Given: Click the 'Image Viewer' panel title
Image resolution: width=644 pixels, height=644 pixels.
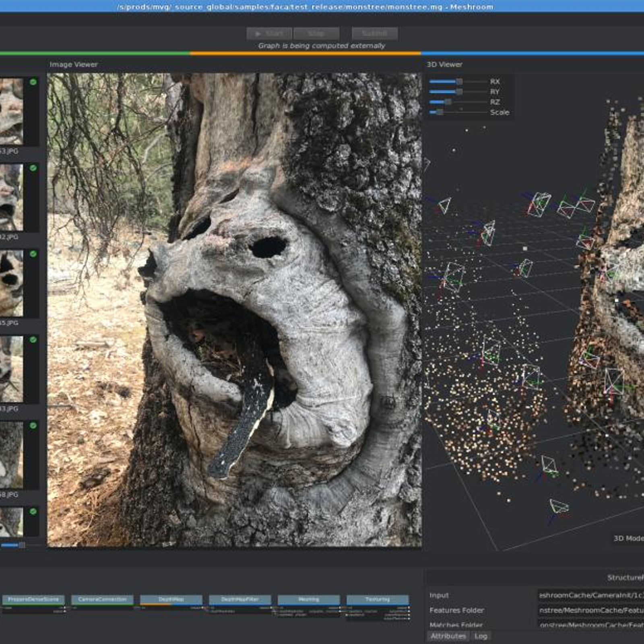Looking at the screenshot, I should 74,64.
